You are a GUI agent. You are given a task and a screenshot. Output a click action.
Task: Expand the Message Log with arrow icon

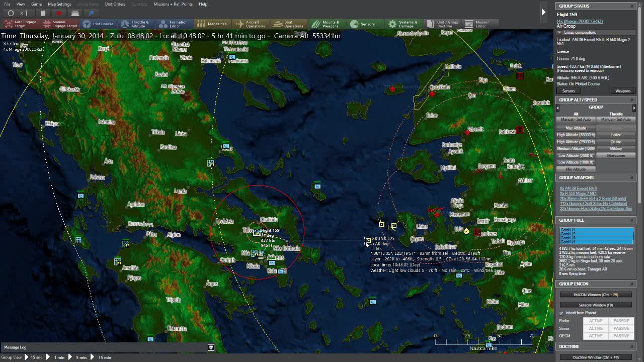[211, 347]
